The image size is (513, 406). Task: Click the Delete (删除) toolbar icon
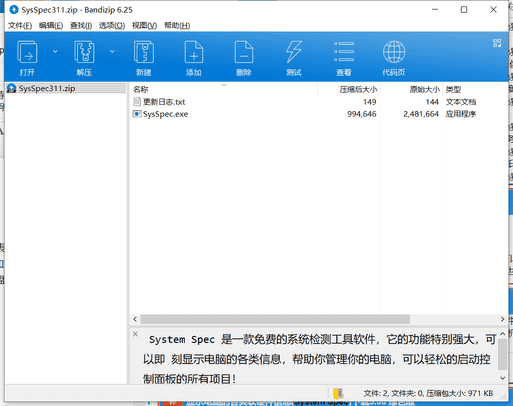[244, 52]
